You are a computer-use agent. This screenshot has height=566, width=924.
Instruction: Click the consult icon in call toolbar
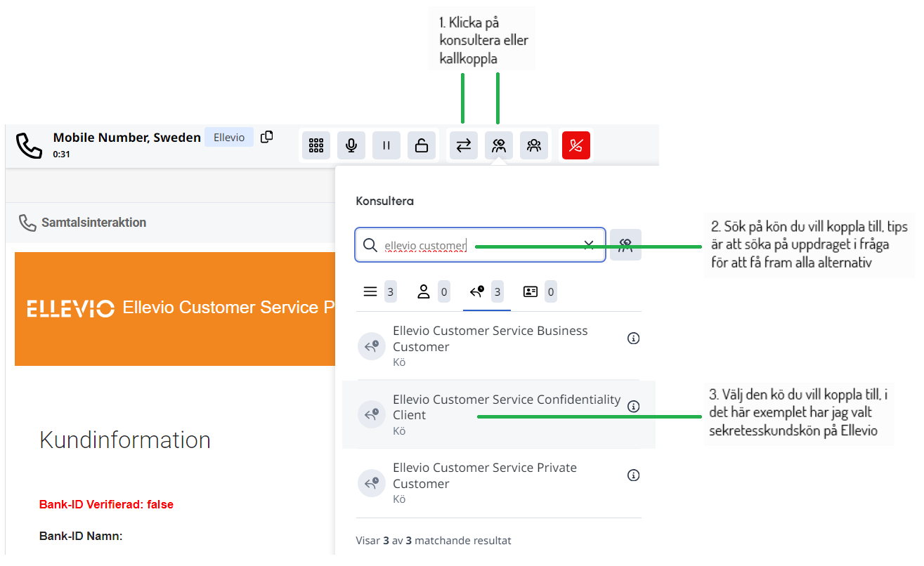(499, 145)
